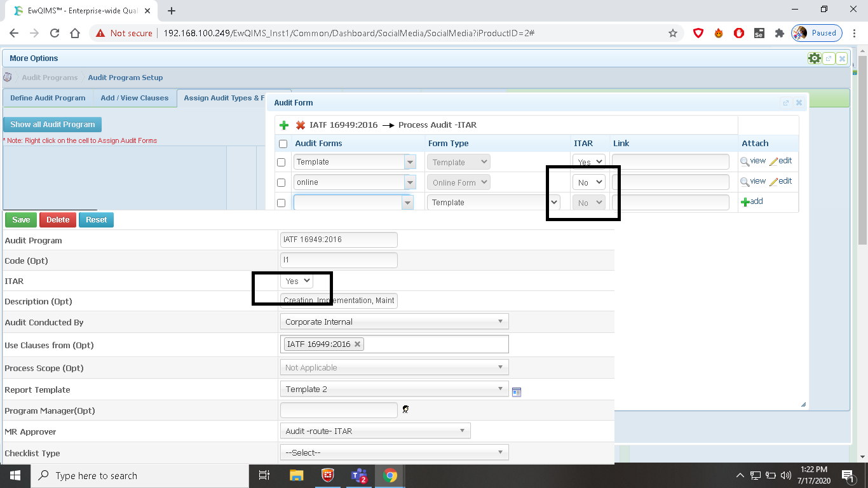The image size is (868, 488).
Task: Click the Windows Start button
Action: [15, 475]
